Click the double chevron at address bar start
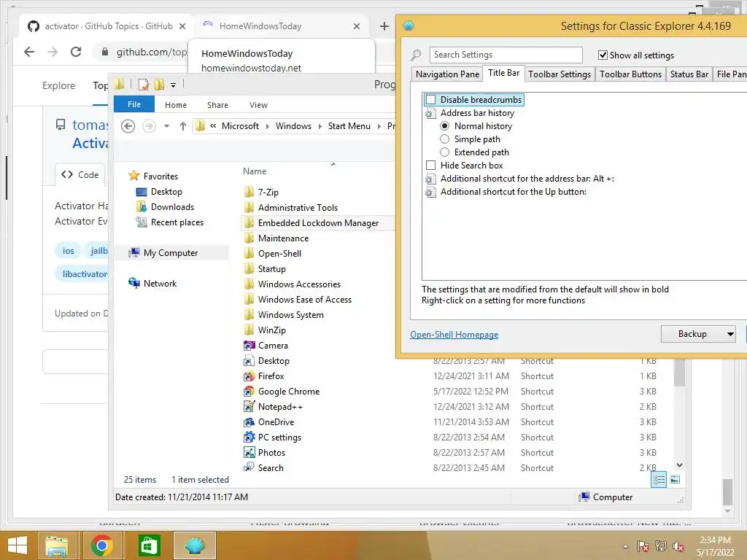 pyautogui.click(x=213, y=126)
